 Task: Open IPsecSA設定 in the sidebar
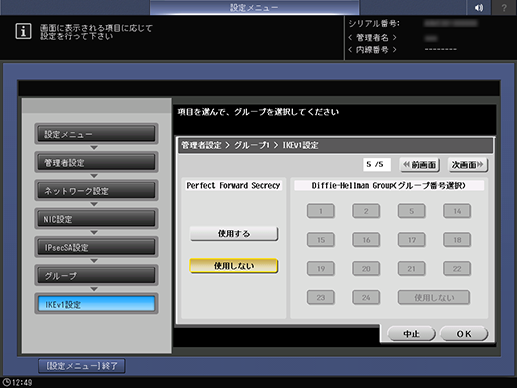coord(96,247)
